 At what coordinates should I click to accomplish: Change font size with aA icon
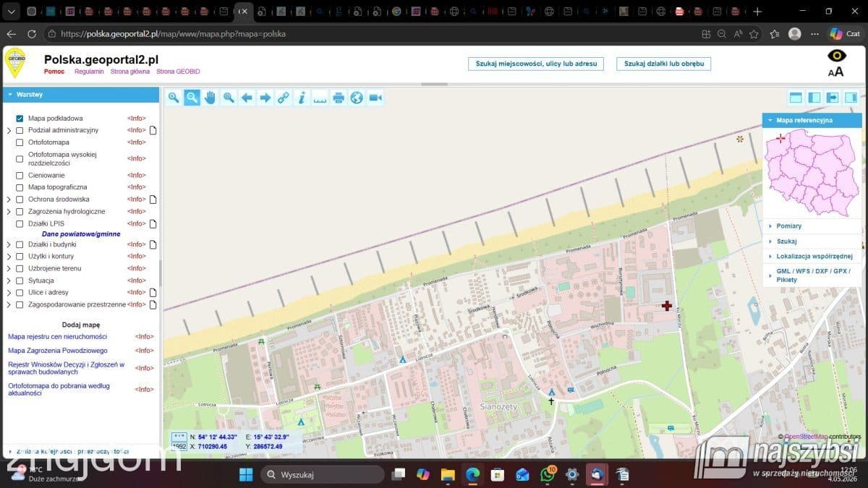pyautogui.click(x=836, y=71)
